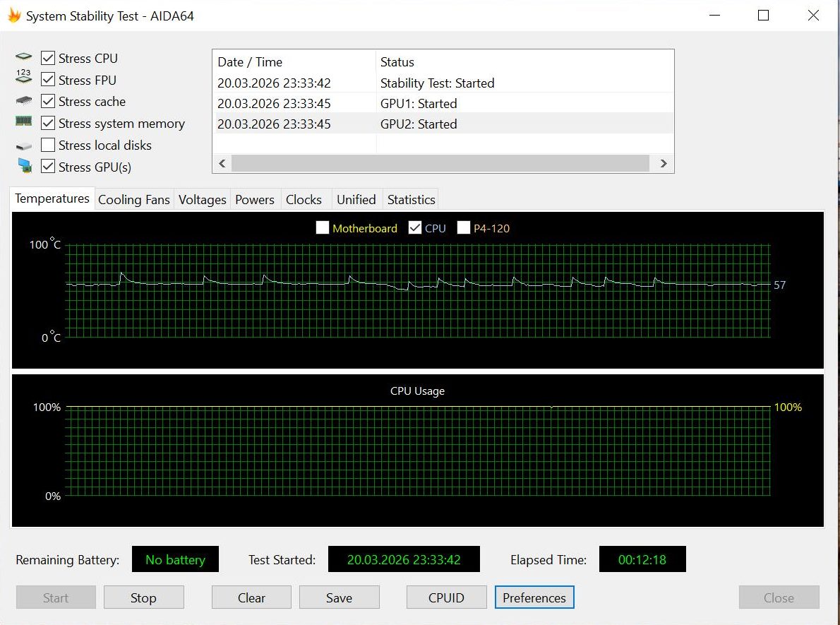Open the CPUID panel

tap(446, 597)
